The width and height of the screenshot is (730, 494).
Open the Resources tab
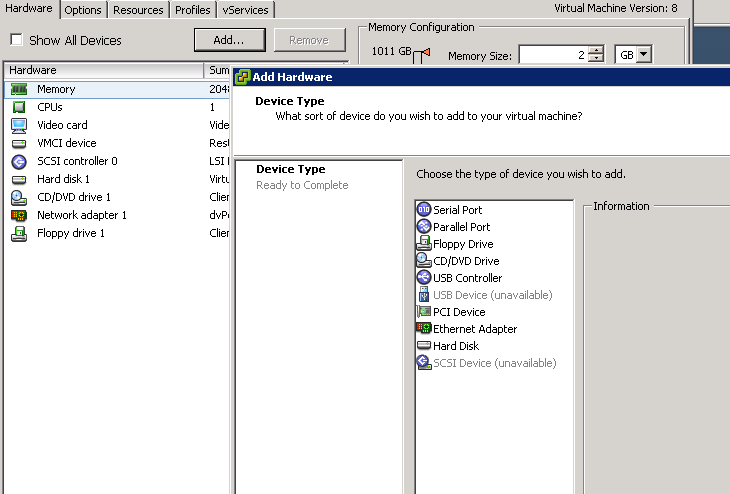pyautogui.click(x=138, y=10)
